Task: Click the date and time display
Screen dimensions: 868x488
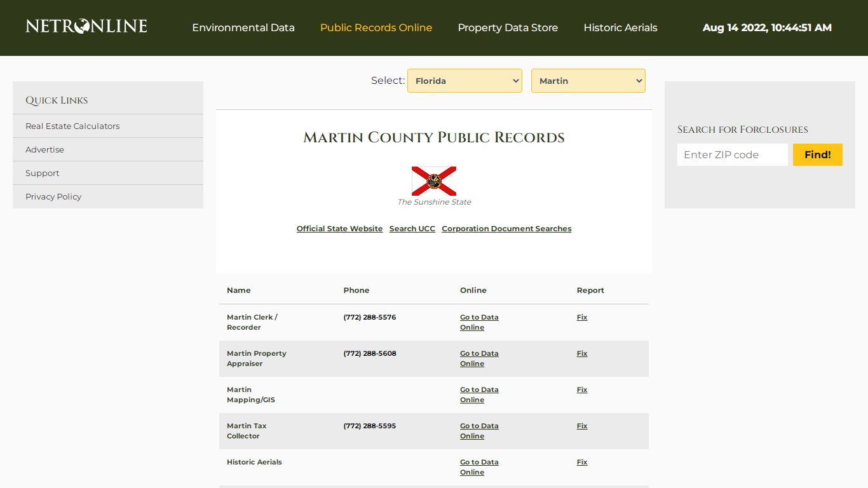Action: pos(767,28)
